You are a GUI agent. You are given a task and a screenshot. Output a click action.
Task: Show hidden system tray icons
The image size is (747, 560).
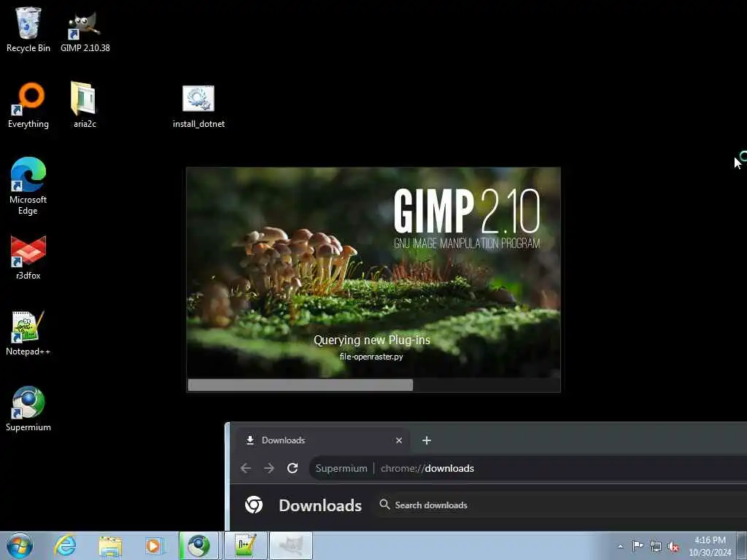[x=620, y=546]
